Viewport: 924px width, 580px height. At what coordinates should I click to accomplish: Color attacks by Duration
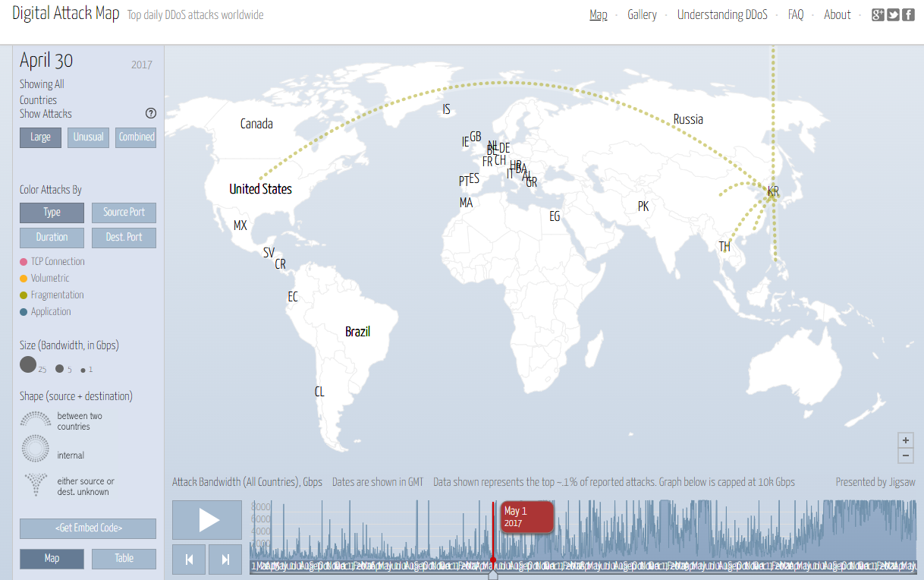pos(52,238)
